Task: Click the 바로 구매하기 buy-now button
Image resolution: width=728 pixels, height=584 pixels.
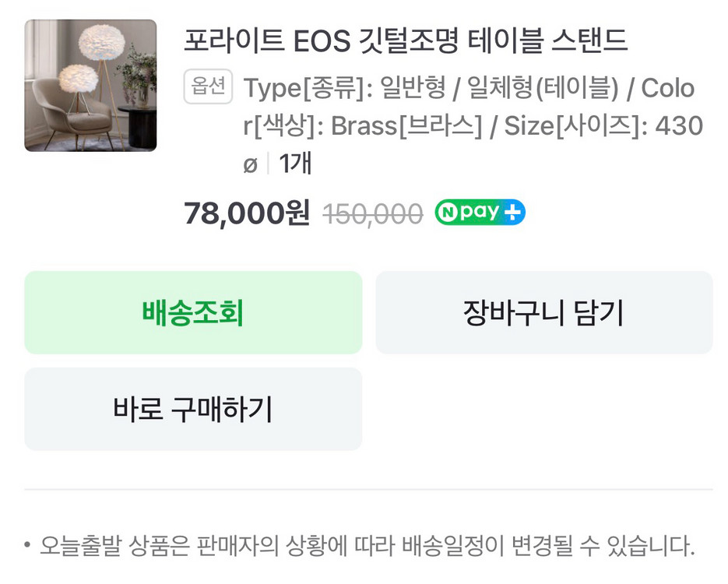Action: click(193, 409)
